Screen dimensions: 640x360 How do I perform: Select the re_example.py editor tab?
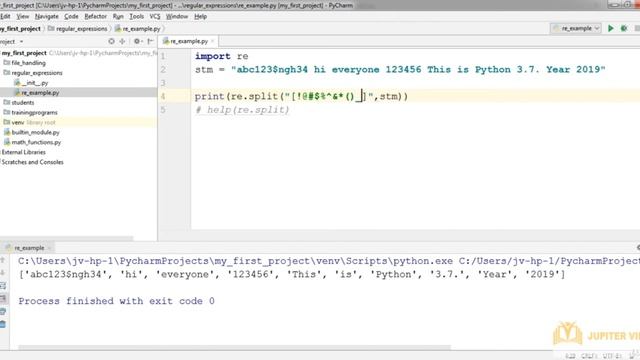pyautogui.click(x=189, y=41)
